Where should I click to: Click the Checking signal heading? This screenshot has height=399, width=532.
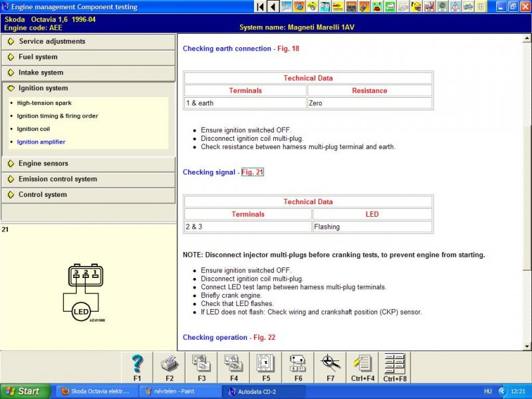point(209,172)
